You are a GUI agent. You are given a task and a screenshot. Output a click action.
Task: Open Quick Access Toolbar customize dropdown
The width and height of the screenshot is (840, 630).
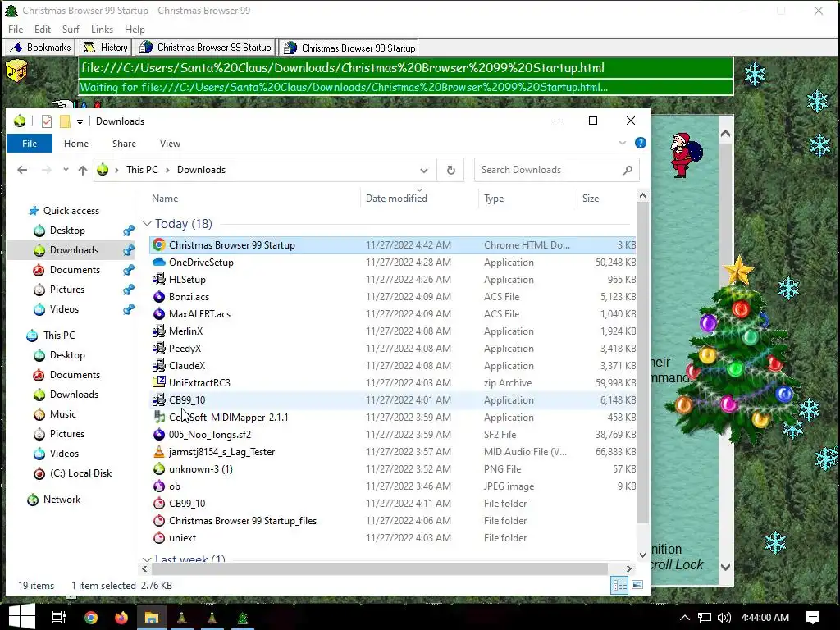[80, 121]
